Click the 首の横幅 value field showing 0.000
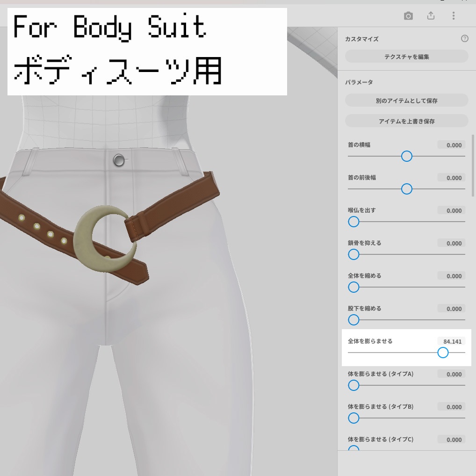The width and height of the screenshot is (476, 476). click(451, 145)
